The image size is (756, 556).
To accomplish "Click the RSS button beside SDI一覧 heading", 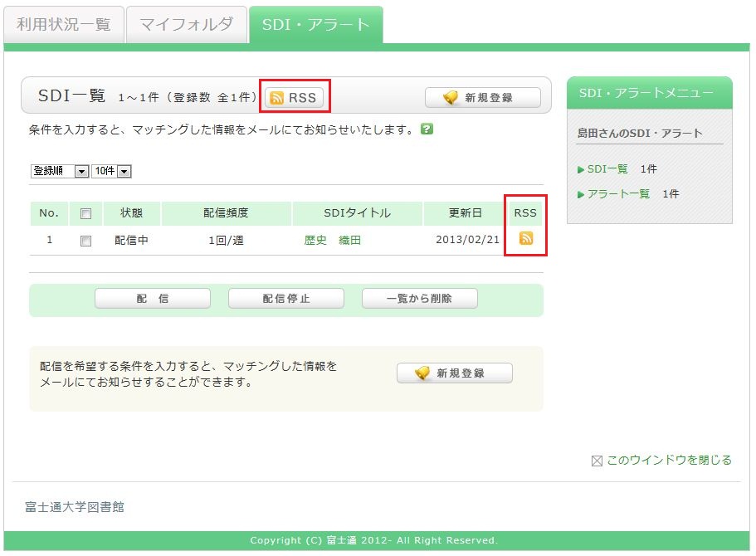I will point(294,97).
